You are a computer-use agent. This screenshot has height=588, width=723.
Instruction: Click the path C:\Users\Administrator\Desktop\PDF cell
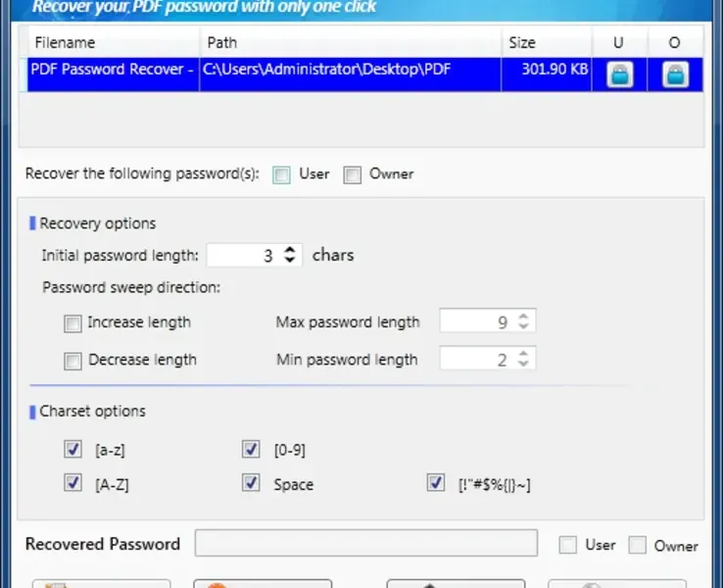coord(351,74)
